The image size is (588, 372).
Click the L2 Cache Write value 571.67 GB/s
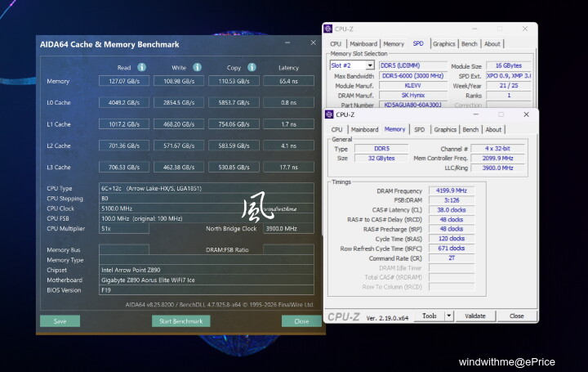[x=179, y=146]
